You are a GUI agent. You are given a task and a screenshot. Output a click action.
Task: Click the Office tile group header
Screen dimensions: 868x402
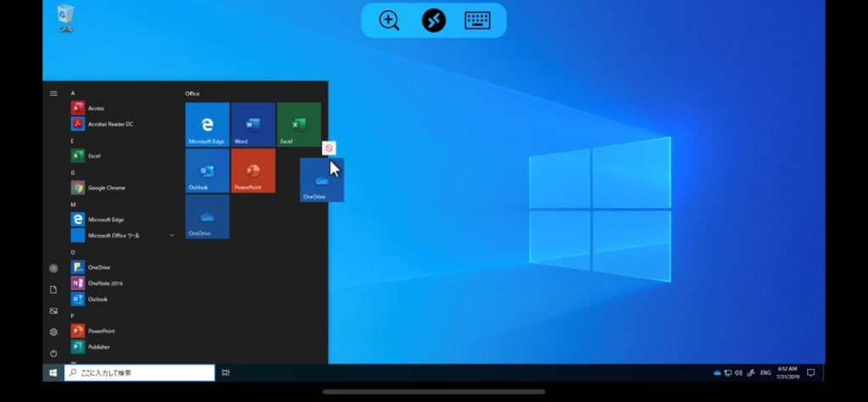[x=192, y=93]
